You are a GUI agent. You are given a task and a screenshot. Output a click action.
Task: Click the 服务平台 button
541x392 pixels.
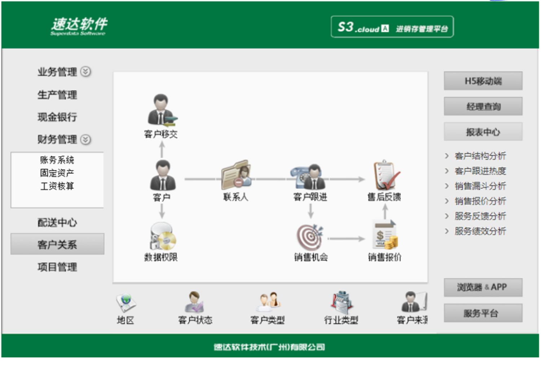click(x=483, y=313)
